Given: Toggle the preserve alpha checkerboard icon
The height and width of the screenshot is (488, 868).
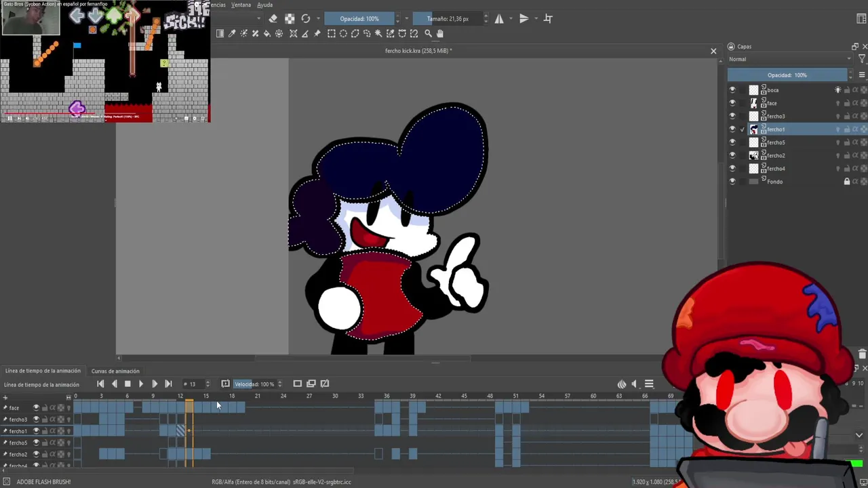Looking at the screenshot, I should tap(290, 19).
